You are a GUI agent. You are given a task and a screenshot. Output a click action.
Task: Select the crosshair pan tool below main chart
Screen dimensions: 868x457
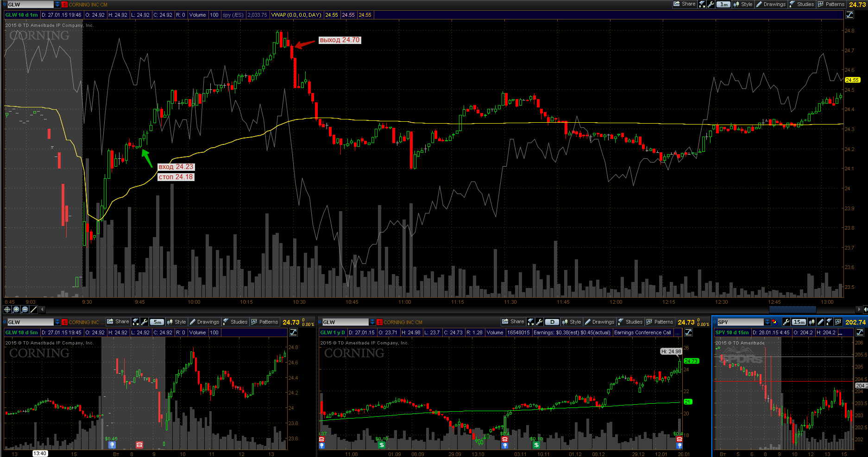(x=7, y=309)
